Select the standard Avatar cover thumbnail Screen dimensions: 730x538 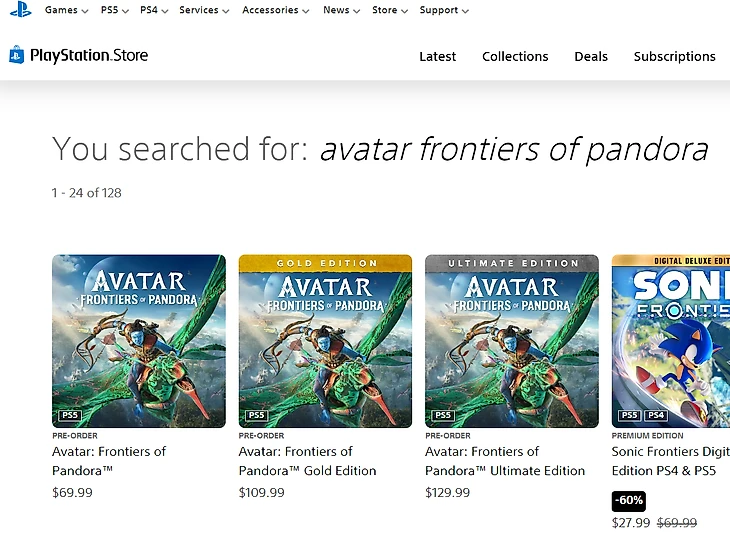coord(139,340)
